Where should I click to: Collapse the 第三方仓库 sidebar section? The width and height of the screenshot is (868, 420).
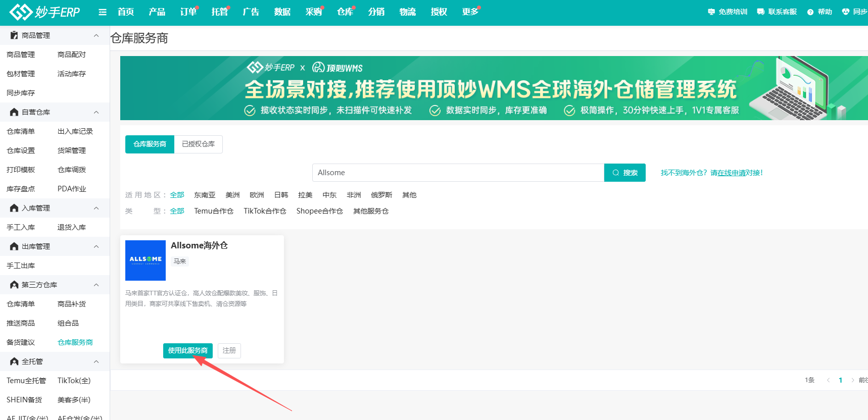pos(97,285)
